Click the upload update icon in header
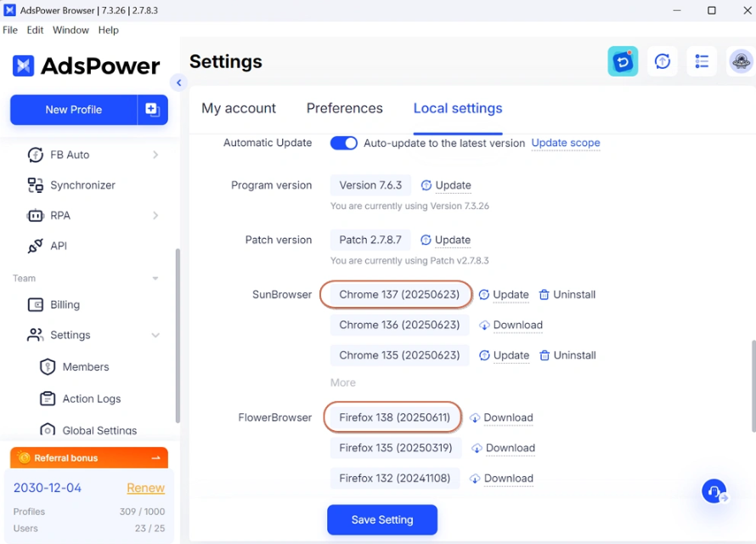The width and height of the screenshot is (756, 544). pyautogui.click(x=663, y=61)
